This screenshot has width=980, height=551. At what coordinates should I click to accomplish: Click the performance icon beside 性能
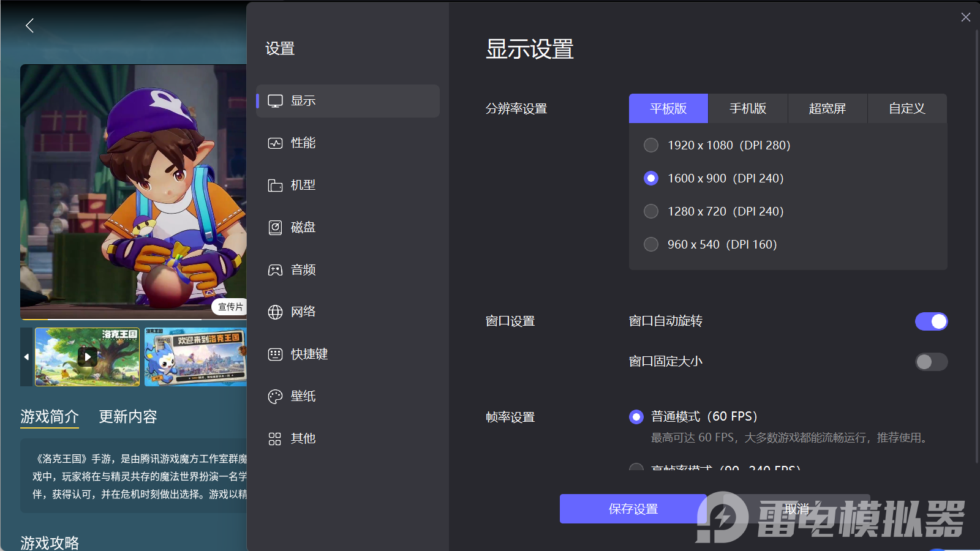[275, 143]
